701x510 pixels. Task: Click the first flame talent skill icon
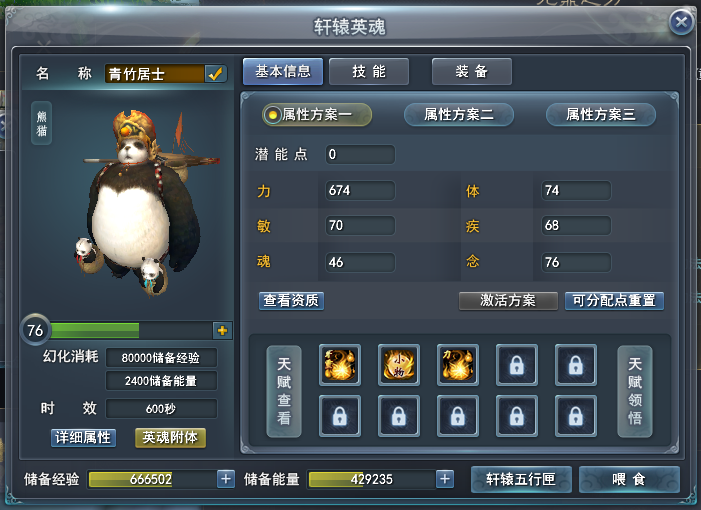click(x=340, y=365)
